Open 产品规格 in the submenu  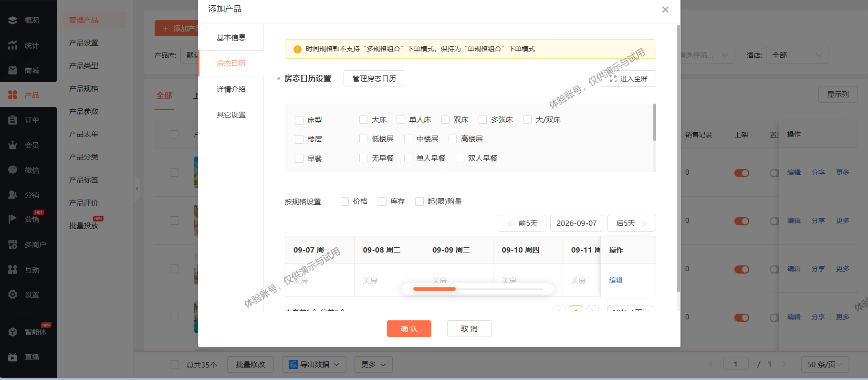click(x=84, y=88)
